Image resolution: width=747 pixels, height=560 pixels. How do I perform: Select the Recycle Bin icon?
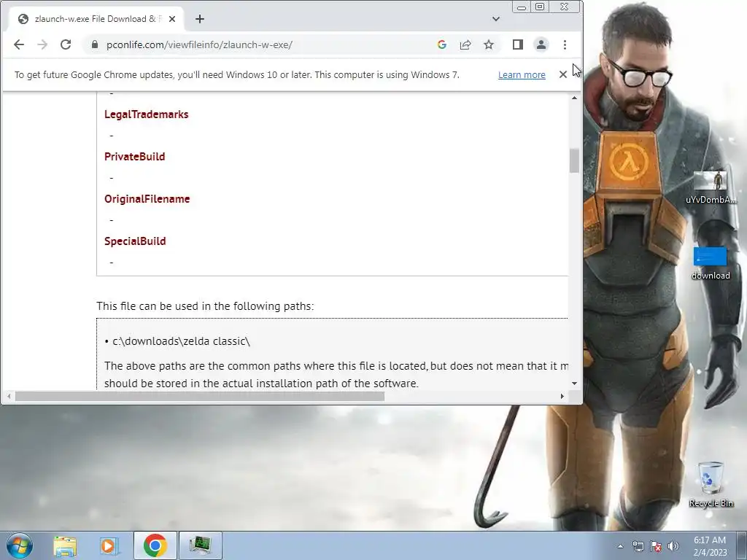pos(711,484)
